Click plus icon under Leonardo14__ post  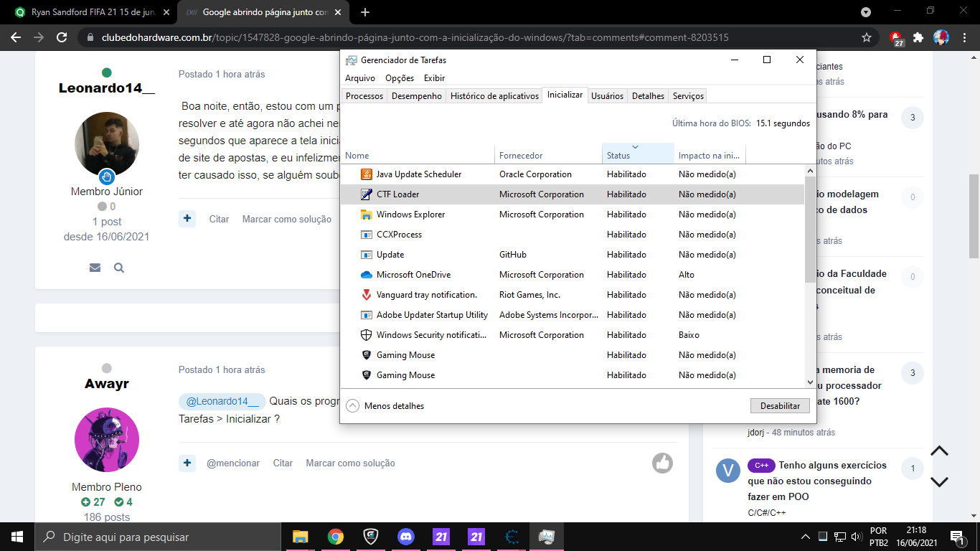click(187, 218)
